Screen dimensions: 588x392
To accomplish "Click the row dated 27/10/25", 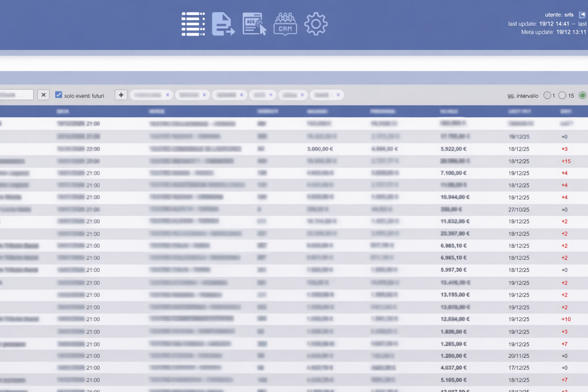I will [x=519, y=210].
